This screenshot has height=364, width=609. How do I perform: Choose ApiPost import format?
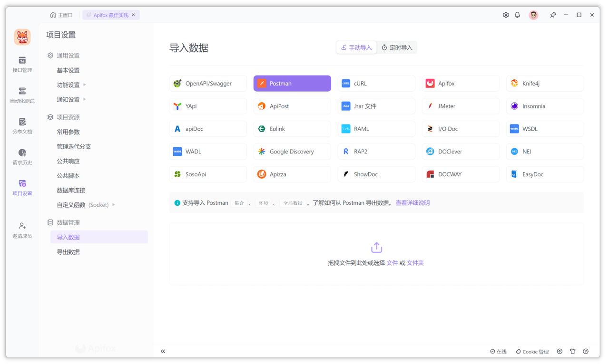292,106
